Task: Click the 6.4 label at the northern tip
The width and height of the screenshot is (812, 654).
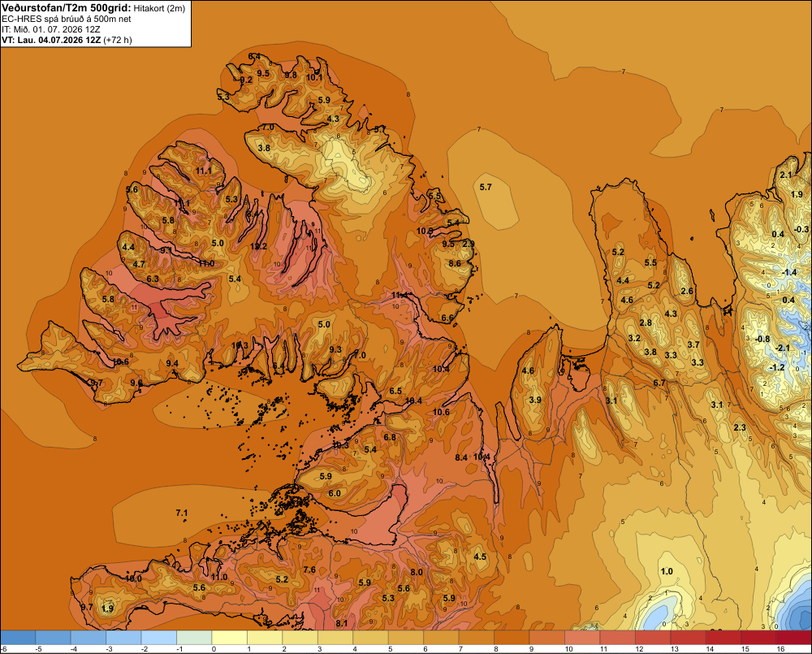Action: point(254,57)
